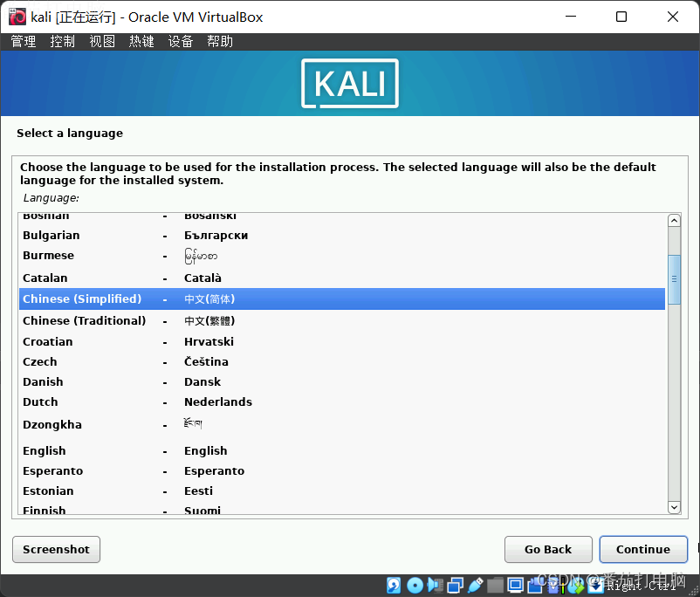
Task: Click the network adapters status icon
Action: (456, 585)
